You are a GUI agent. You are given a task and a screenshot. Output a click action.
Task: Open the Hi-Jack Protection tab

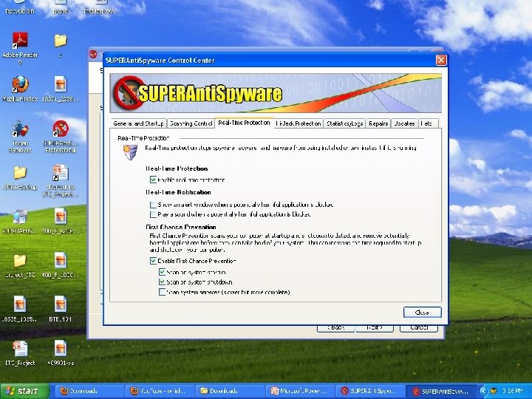(x=299, y=123)
